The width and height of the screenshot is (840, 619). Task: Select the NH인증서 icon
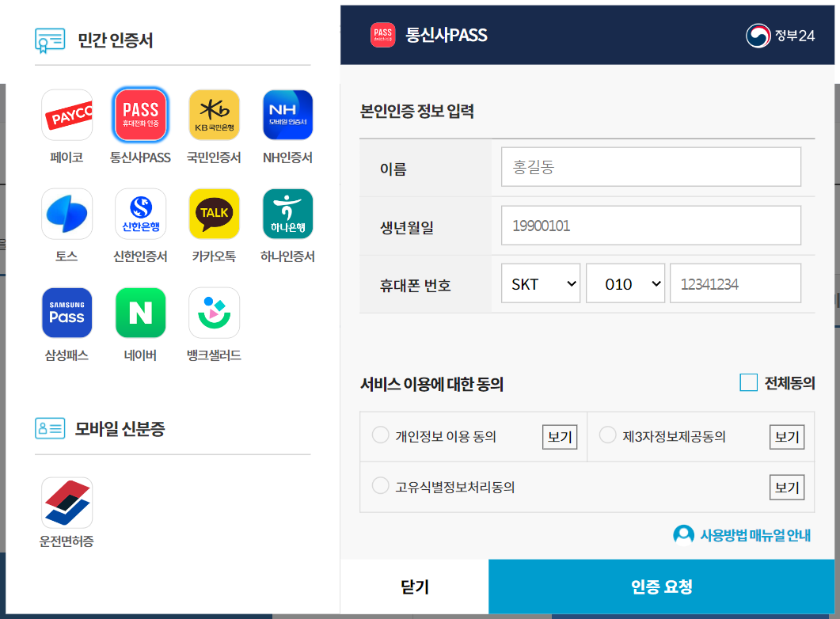coord(287,114)
